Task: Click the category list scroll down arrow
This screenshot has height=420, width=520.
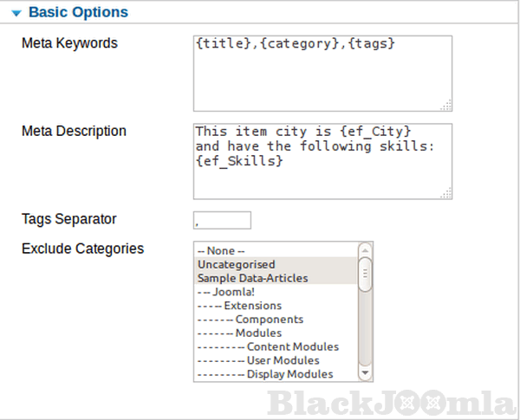Action: point(365,373)
